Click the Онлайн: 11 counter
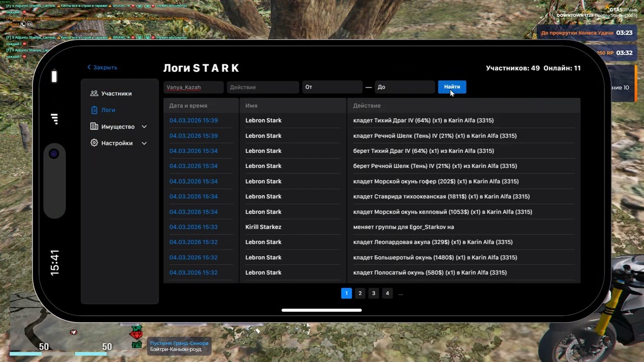Viewport: 644px width, 362px height. click(562, 68)
